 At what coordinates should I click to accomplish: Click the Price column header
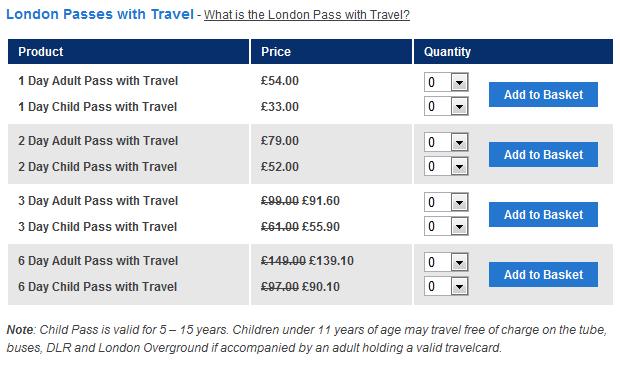331,51
